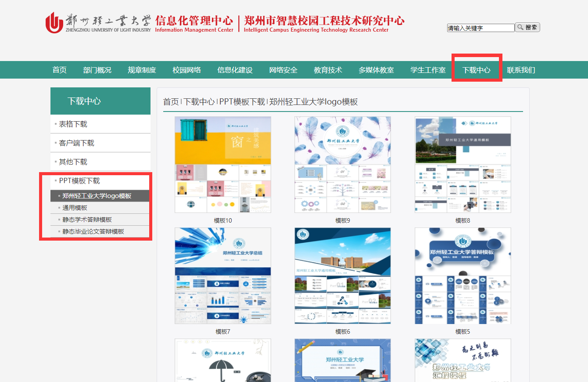Click the 下载中心 sidebar header
The image size is (588, 382).
tap(100, 101)
